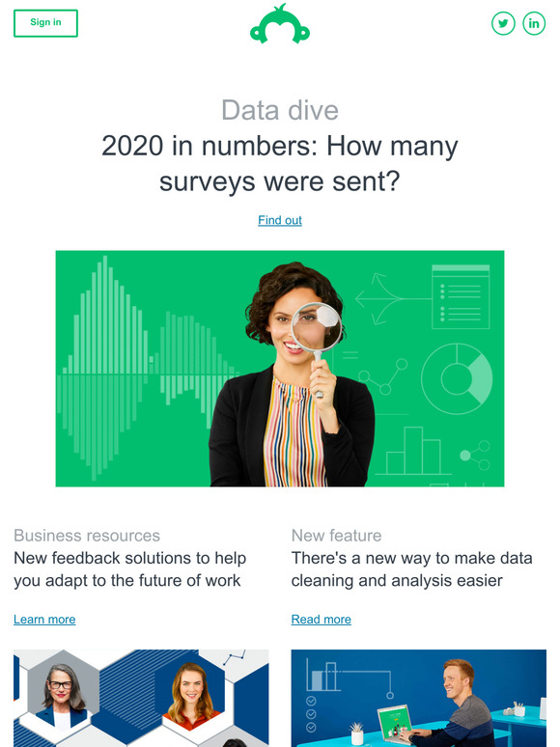Select the '2020 in numbers' headline

pyautogui.click(x=280, y=163)
